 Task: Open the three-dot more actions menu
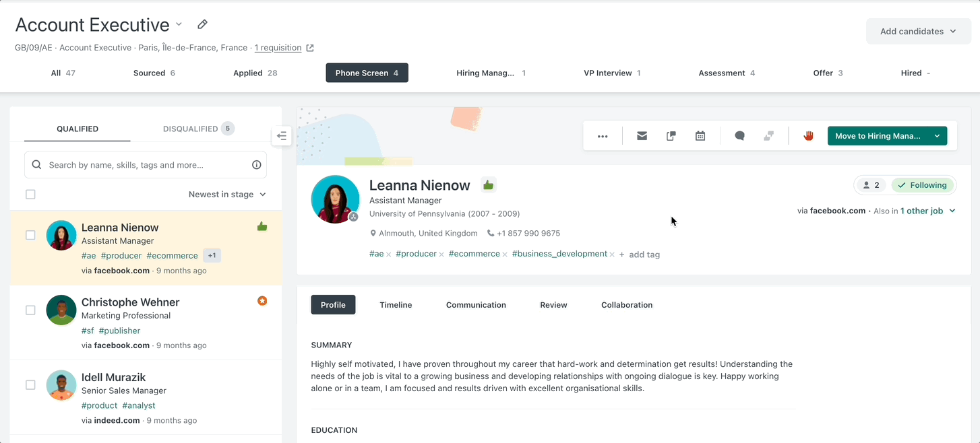tap(603, 136)
